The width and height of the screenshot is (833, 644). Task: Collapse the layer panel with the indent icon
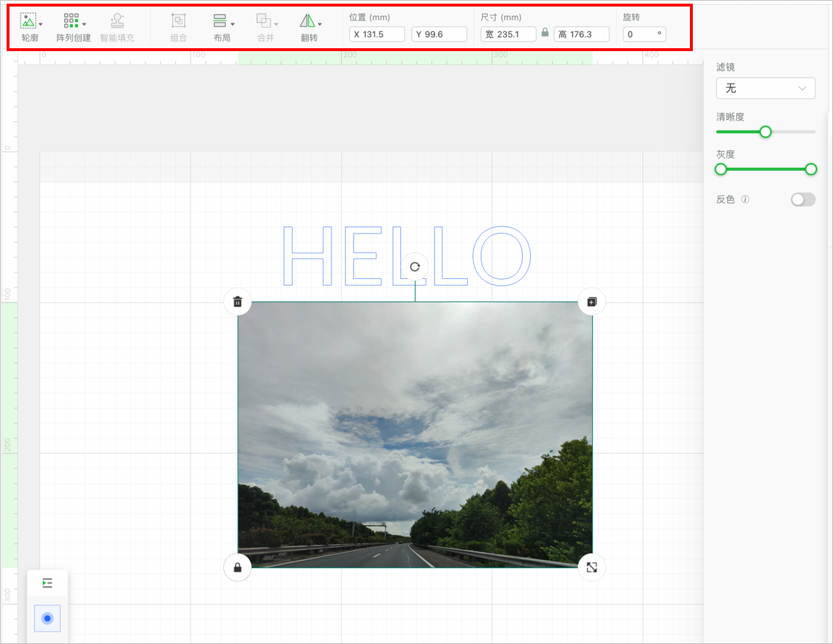coord(47,583)
